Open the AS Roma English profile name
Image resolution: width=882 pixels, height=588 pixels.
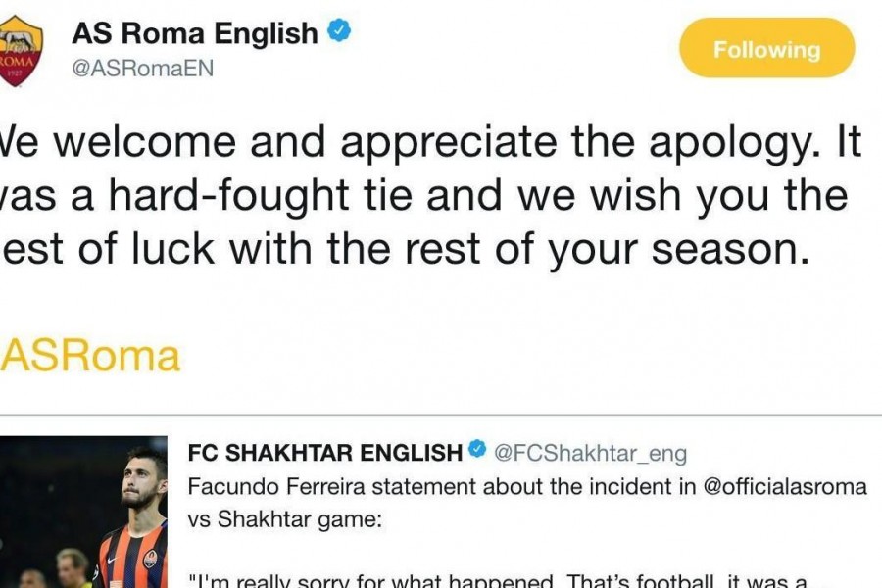point(195,33)
